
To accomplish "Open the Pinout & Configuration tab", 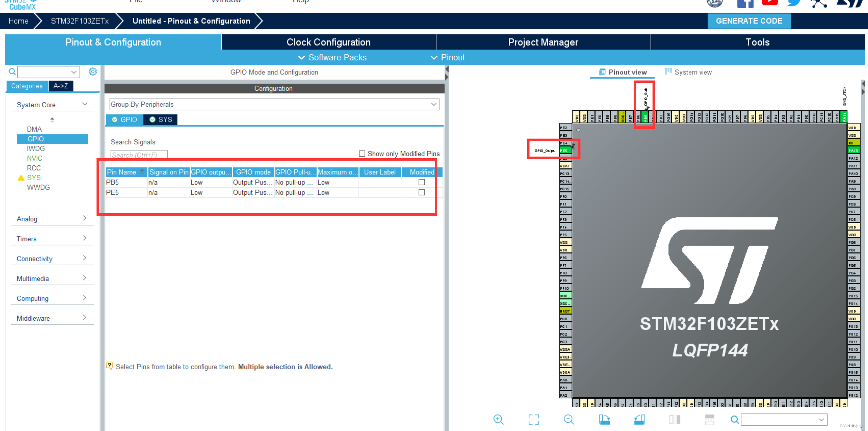I will pyautogui.click(x=113, y=42).
